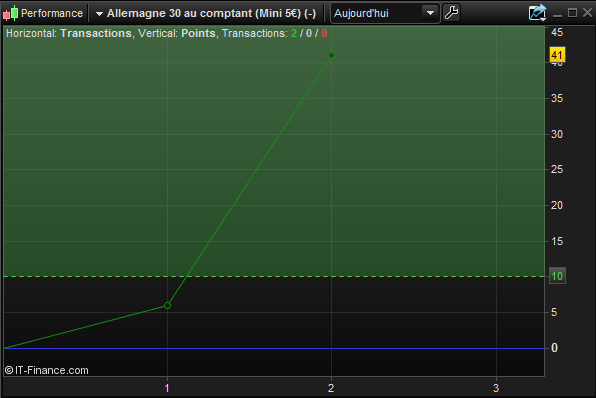Click the y-axis label 25
Screen dimensions: 596x398
click(x=557, y=170)
